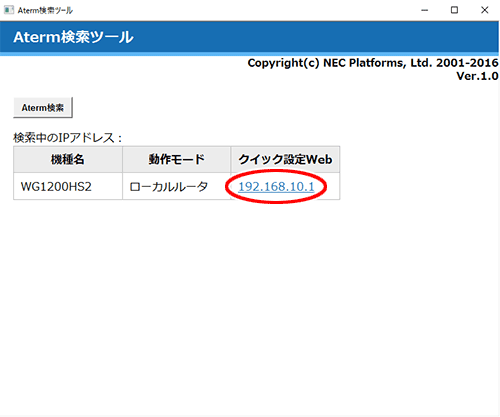Click the クイック設定Web column header
The image size is (500, 417).
pyautogui.click(x=285, y=159)
